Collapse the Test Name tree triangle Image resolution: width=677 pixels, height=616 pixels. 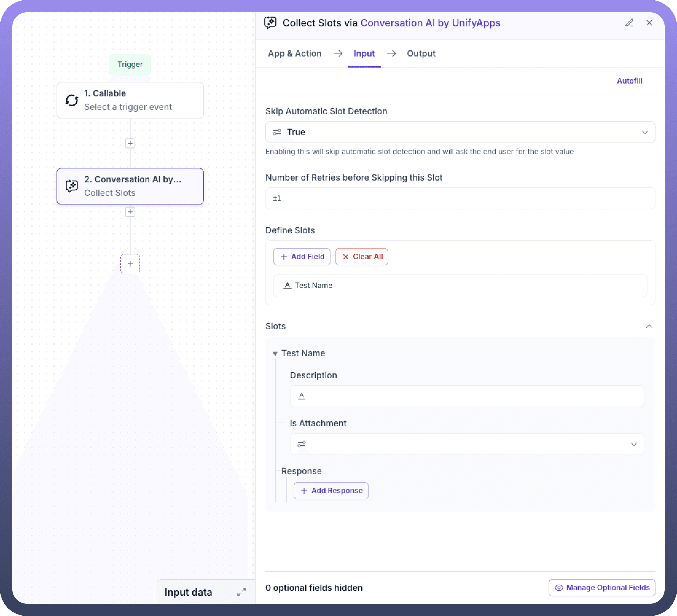click(275, 353)
